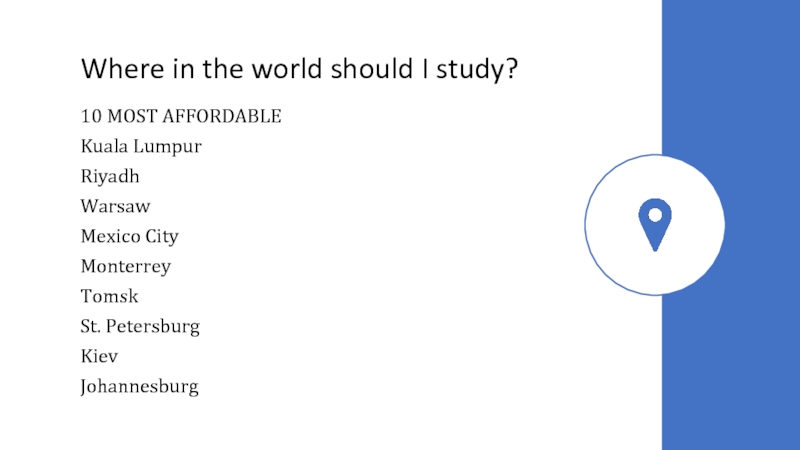Select the '10 MOST AFFORDABLE' heading

(181, 116)
